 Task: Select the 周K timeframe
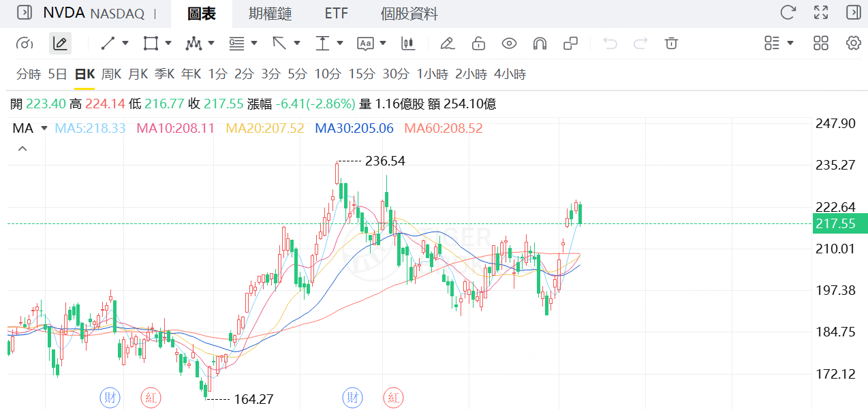click(111, 74)
